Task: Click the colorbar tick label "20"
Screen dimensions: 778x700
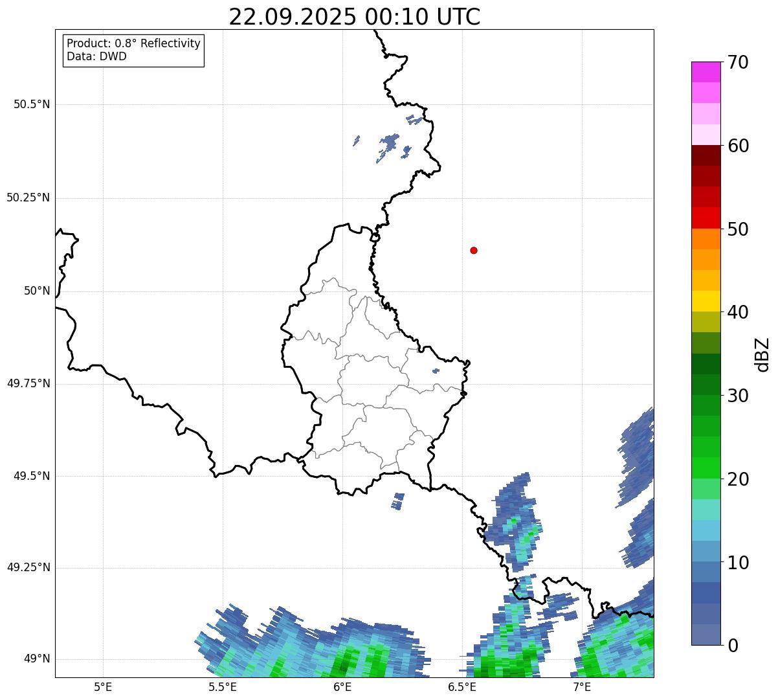Action: point(739,479)
